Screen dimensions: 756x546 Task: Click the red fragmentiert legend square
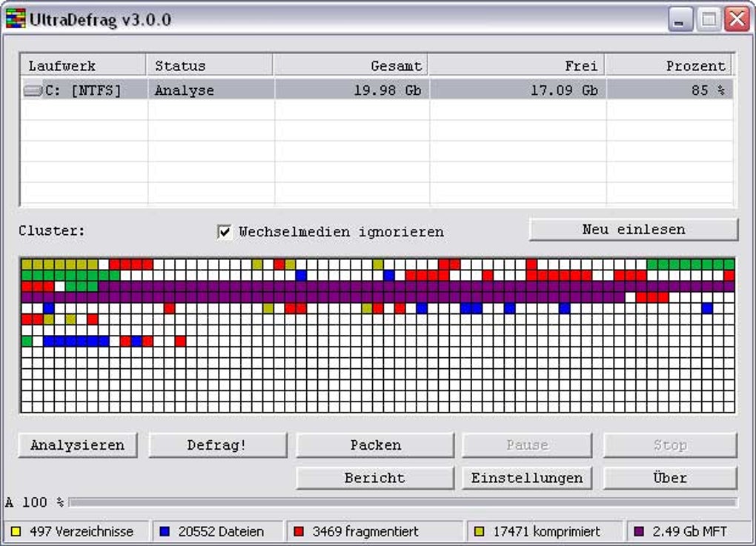[299, 531]
